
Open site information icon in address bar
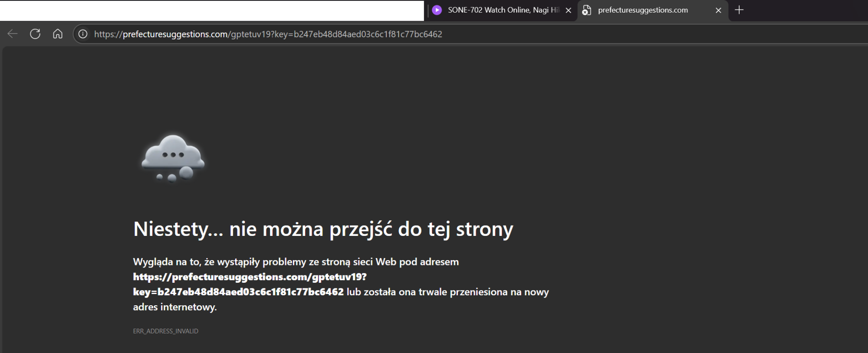83,34
